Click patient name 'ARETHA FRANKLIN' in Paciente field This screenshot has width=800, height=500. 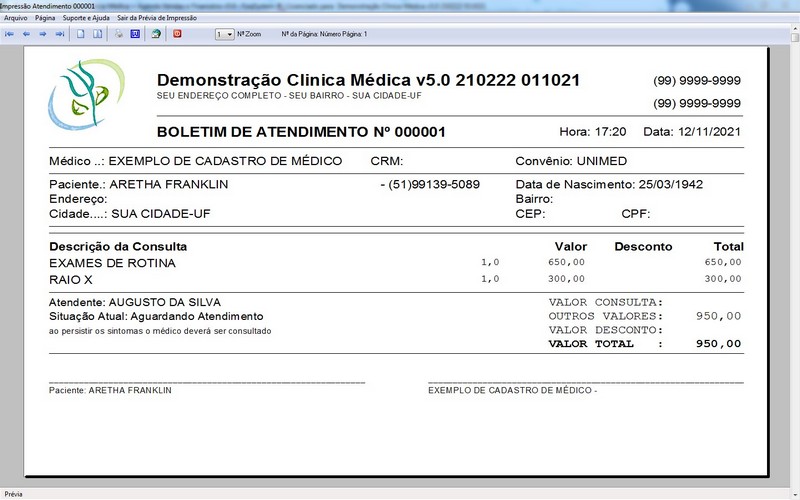pos(169,184)
